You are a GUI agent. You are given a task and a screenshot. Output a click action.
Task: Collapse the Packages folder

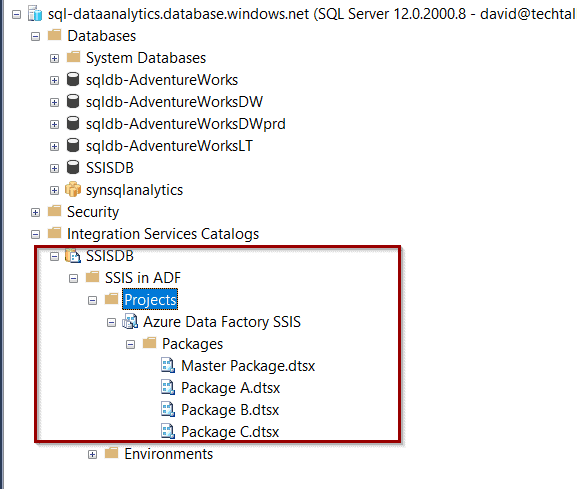click(x=130, y=344)
